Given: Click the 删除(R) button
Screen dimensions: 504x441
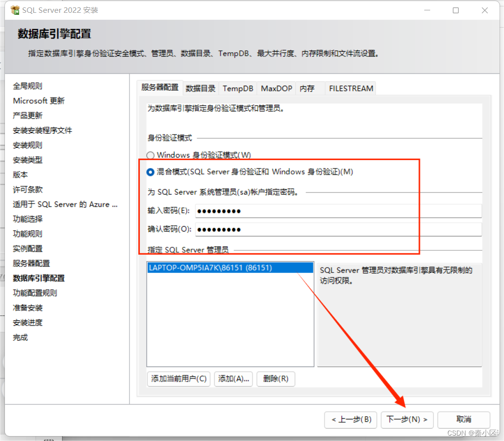Looking at the screenshot, I should 276,379.
